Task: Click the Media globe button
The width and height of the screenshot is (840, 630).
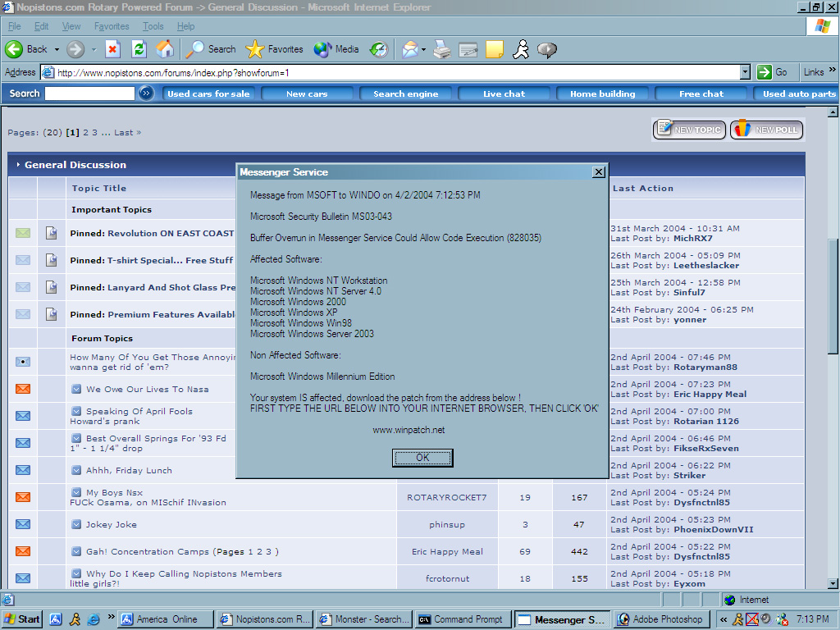Action: (336, 49)
